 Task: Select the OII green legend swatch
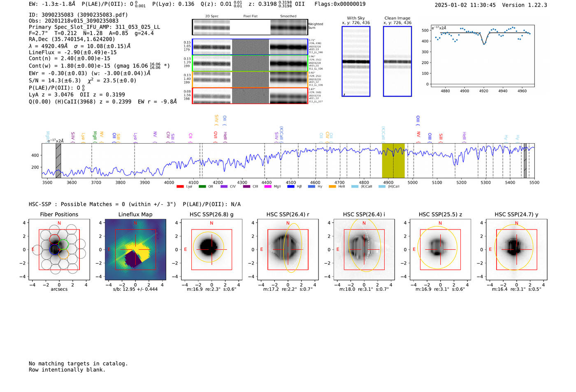pyautogui.click(x=202, y=186)
